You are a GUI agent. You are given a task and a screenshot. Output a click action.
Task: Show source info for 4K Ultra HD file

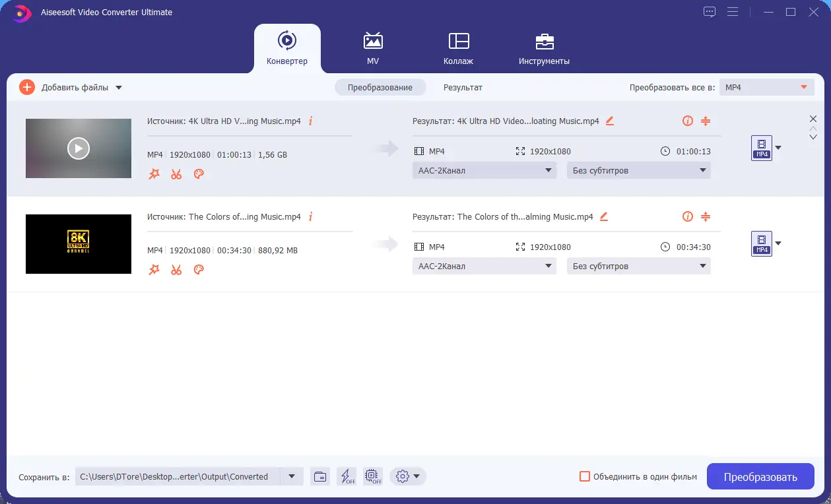(x=310, y=121)
